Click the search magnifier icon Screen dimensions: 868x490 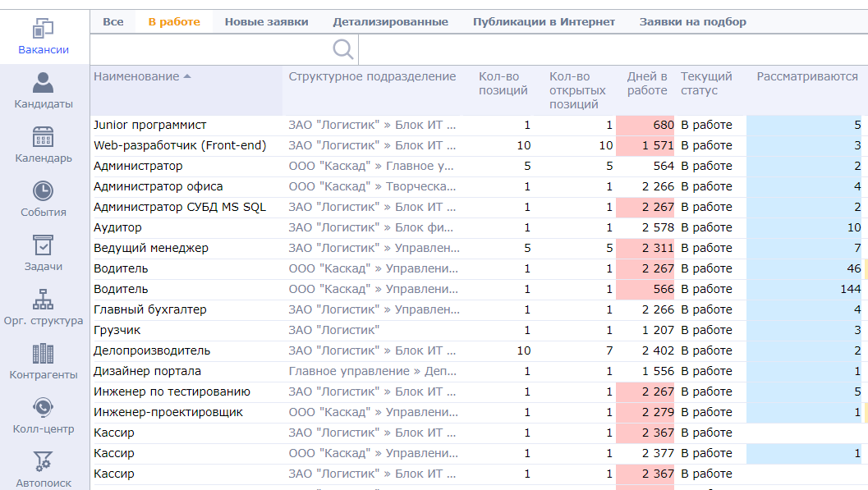[343, 49]
